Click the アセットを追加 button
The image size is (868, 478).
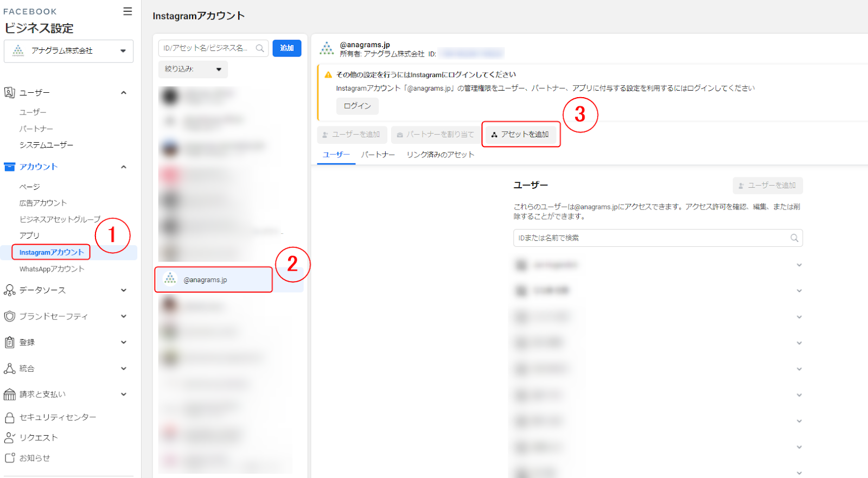(x=520, y=135)
